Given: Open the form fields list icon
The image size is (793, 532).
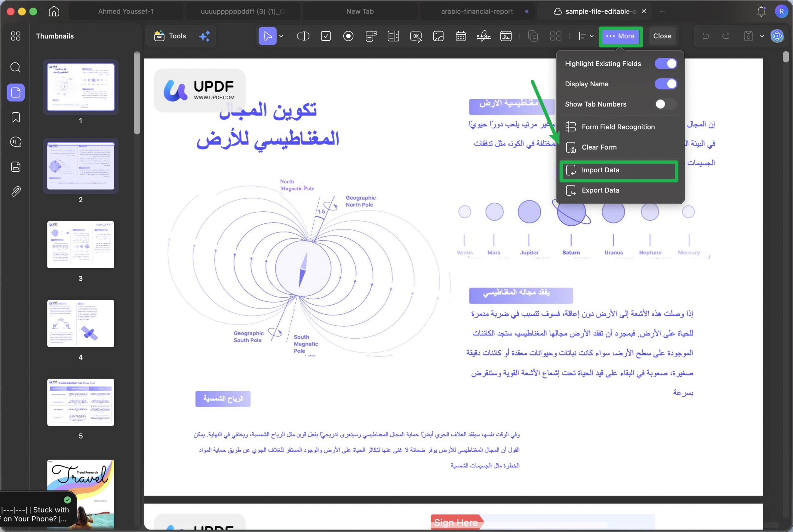Looking at the screenshot, I should [x=15, y=167].
